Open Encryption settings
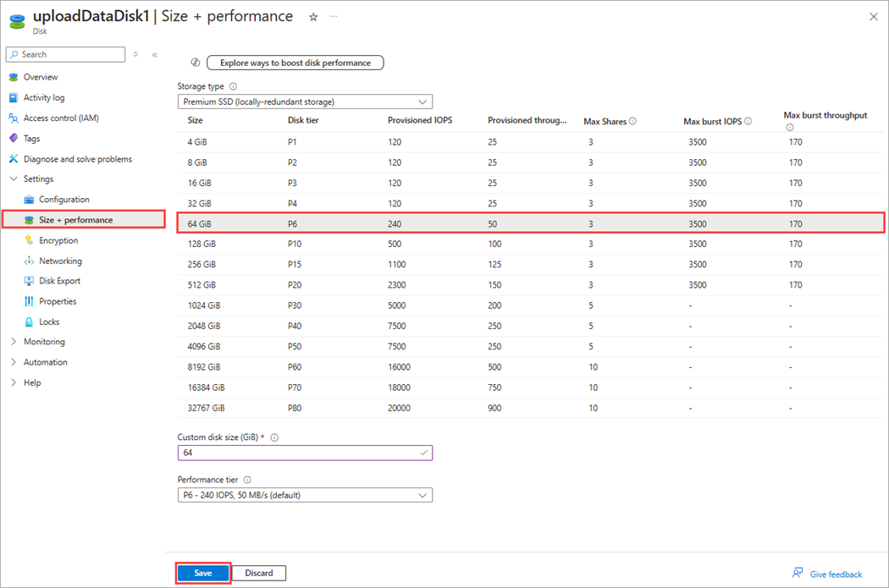Screen dimensions: 889x588 (x=58, y=240)
